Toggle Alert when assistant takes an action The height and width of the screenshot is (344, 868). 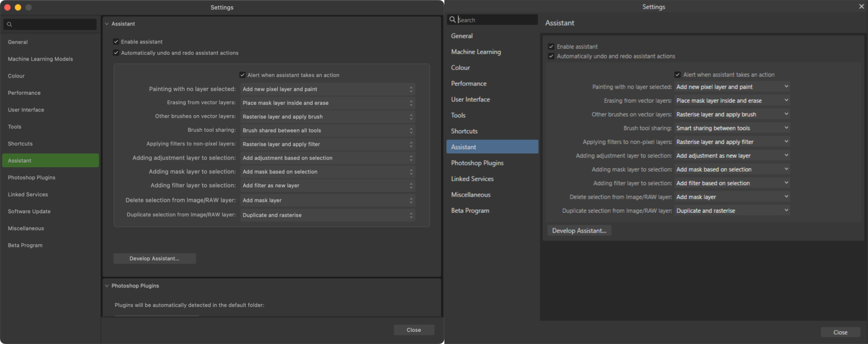pos(242,75)
